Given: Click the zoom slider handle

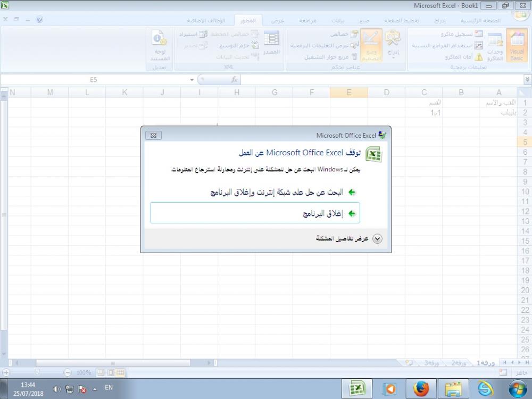Looking at the screenshot, I should click(x=37, y=372).
